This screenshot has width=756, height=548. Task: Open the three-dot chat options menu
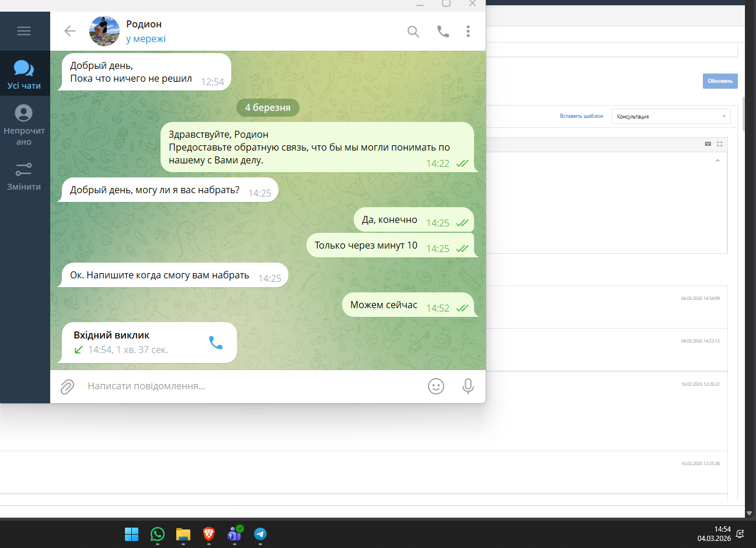coord(468,32)
